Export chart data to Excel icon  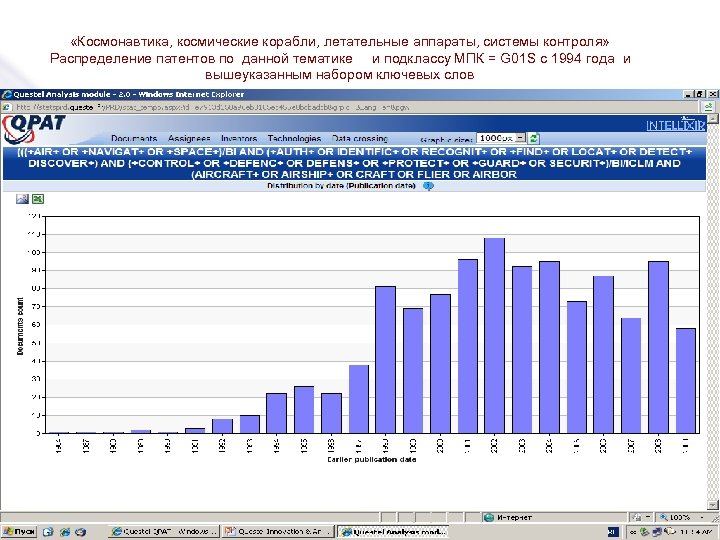(x=38, y=199)
